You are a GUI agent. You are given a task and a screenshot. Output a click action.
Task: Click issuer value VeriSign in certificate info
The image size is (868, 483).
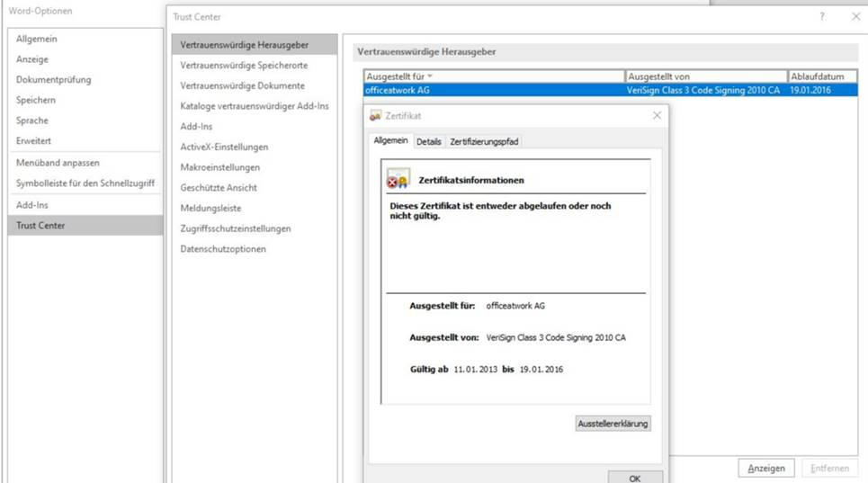[x=556, y=337]
